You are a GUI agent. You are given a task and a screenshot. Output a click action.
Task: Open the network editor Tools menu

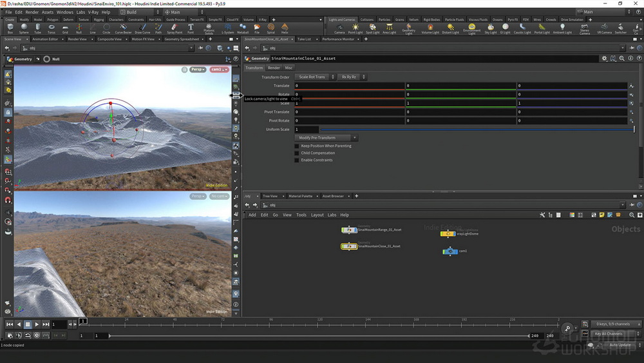click(x=301, y=215)
